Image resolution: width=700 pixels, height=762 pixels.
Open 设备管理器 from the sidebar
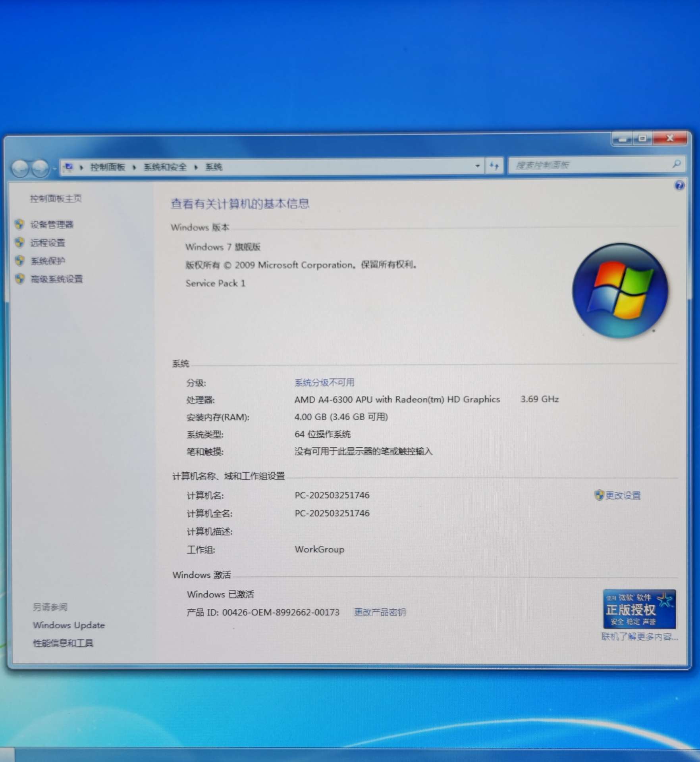tap(52, 225)
